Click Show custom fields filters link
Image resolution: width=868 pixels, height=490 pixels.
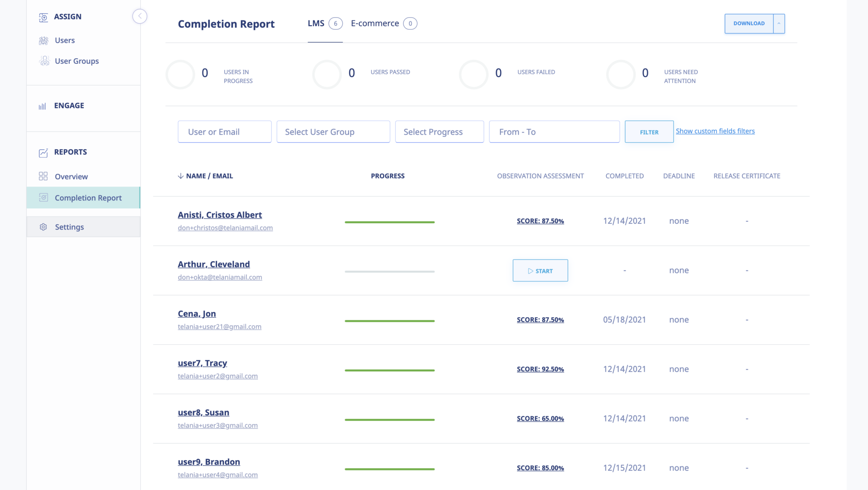pos(715,131)
